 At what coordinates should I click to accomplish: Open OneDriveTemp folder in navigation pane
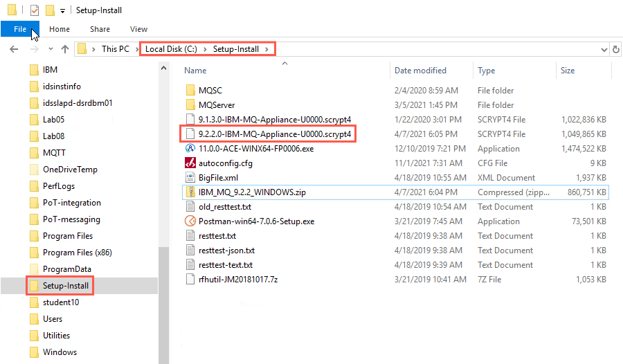[64, 170]
